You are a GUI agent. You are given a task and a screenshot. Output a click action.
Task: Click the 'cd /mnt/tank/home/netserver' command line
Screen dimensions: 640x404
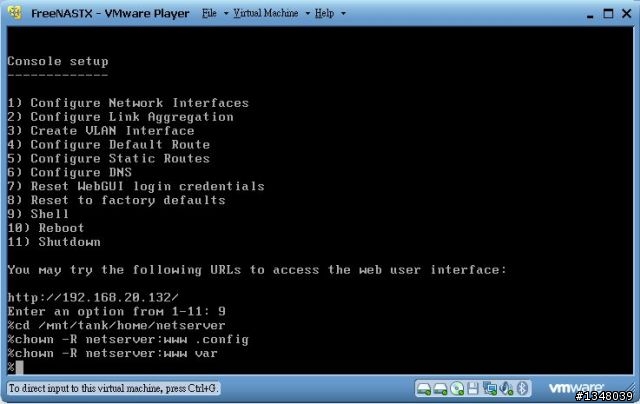coord(116,325)
